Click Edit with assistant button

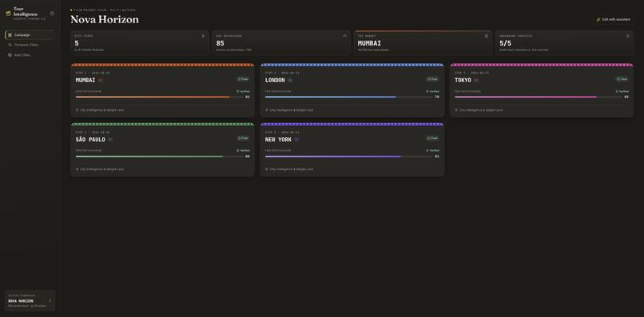click(x=614, y=19)
